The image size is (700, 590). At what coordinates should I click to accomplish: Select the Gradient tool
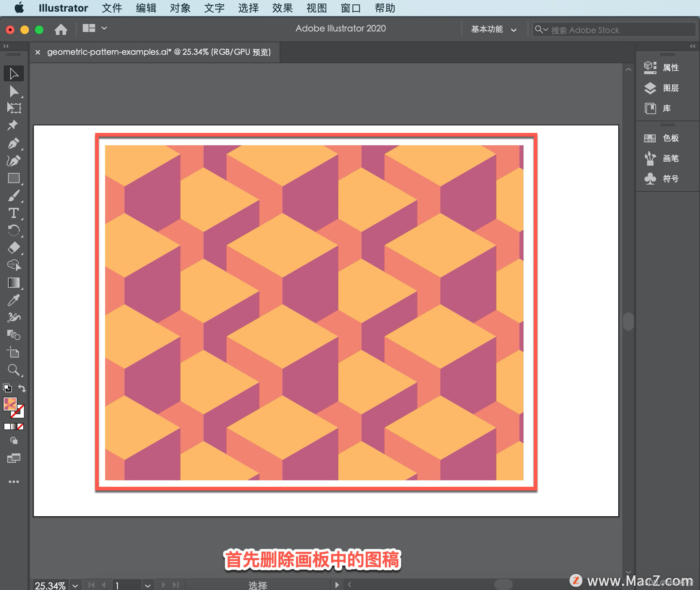click(13, 283)
